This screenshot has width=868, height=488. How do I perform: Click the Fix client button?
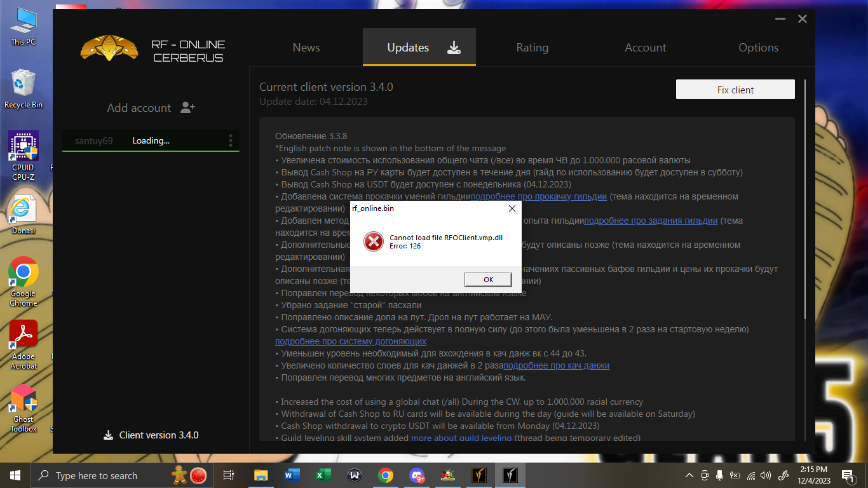point(735,90)
